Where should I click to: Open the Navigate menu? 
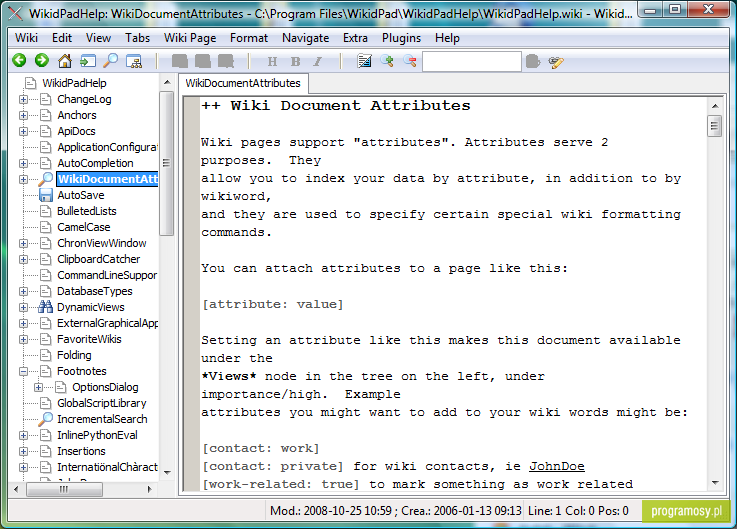(x=306, y=38)
